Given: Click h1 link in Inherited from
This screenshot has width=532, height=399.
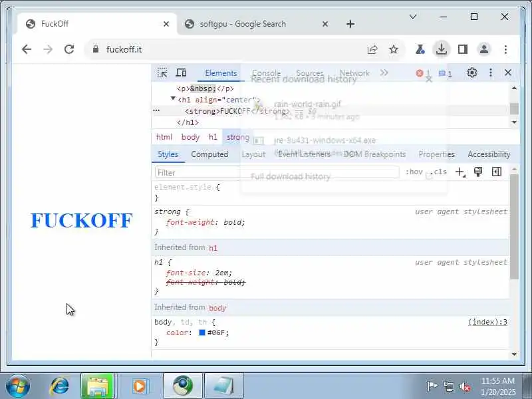Looking at the screenshot, I should coord(213,248).
